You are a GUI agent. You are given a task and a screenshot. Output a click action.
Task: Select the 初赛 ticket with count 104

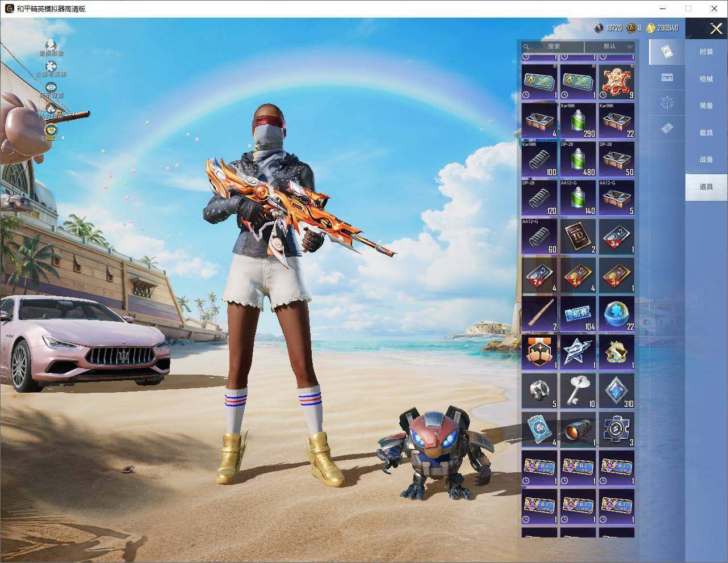pyautogui.click(x=578, y=313)
